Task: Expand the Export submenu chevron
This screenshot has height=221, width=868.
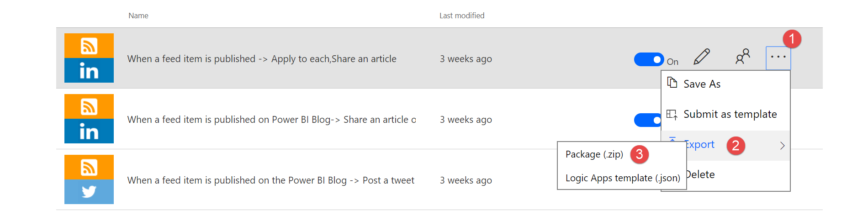Action: coord(782,146)
